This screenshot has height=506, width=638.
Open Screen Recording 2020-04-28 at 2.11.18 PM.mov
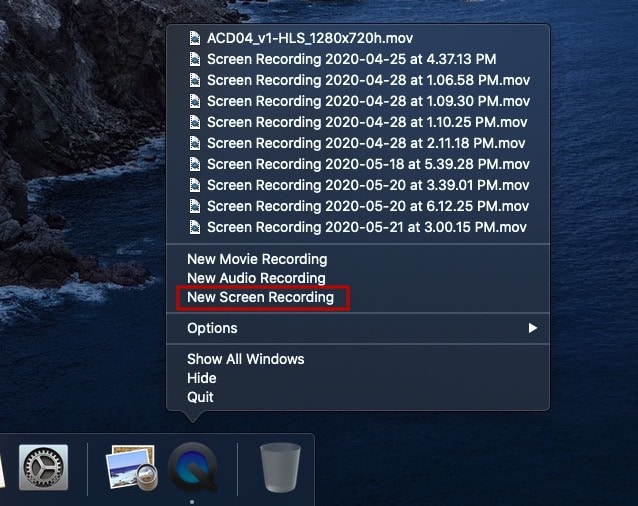[366, 143]
